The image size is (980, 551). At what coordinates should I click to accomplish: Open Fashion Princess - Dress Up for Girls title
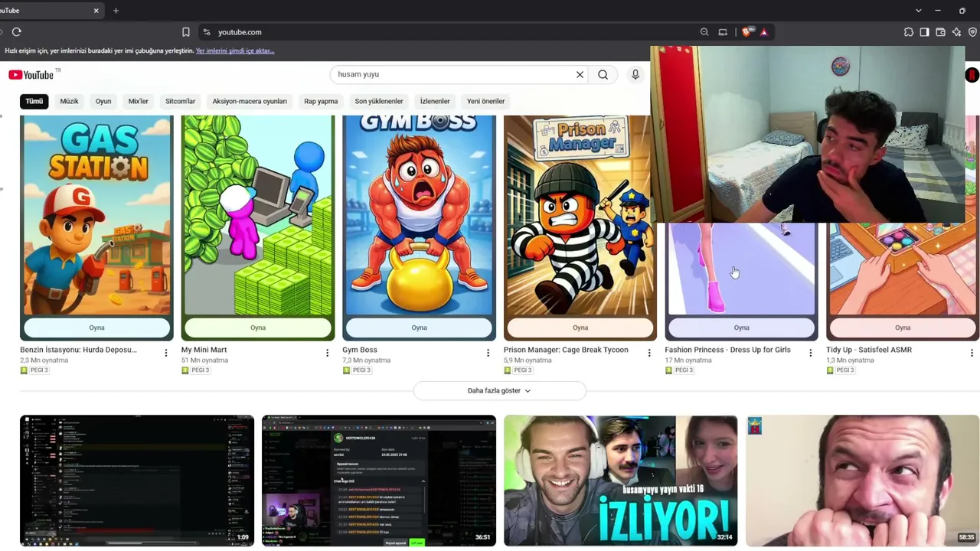click(x=727, y=350)
